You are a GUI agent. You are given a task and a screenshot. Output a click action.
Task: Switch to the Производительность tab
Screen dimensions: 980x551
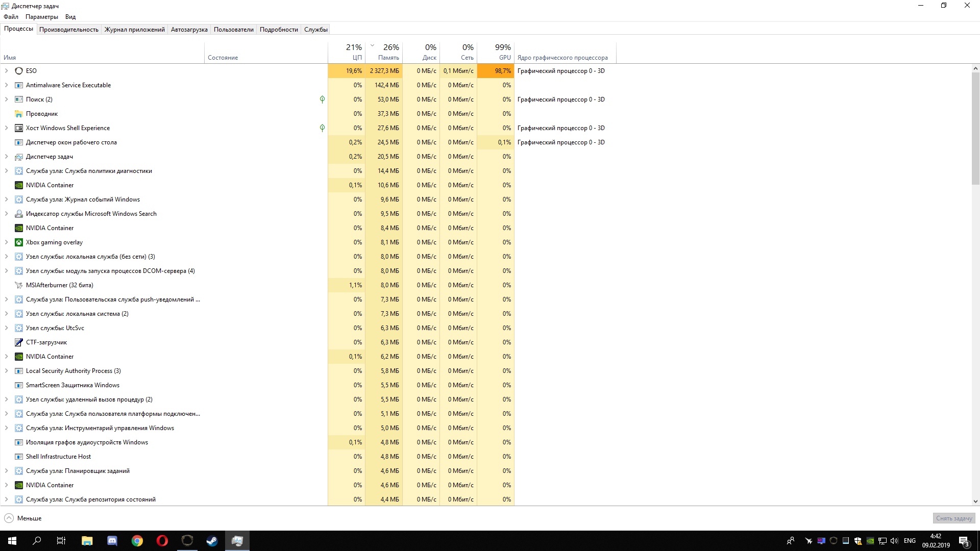pos(69,30)
